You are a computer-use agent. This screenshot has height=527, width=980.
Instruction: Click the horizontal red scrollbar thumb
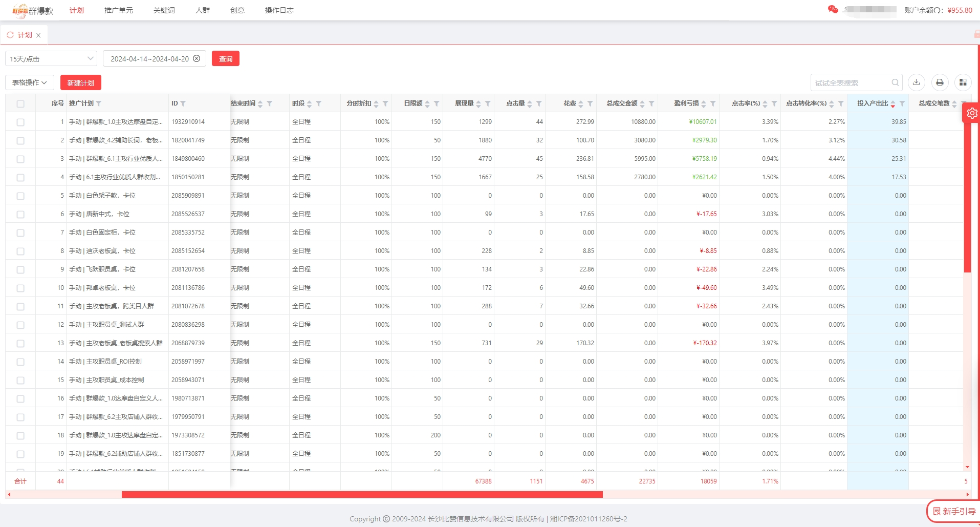tap(362, 495)
